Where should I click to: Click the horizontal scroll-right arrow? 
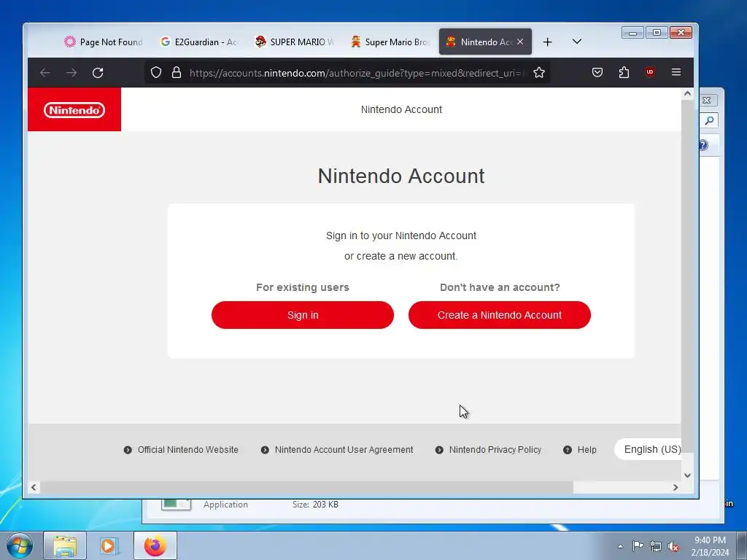676,487
